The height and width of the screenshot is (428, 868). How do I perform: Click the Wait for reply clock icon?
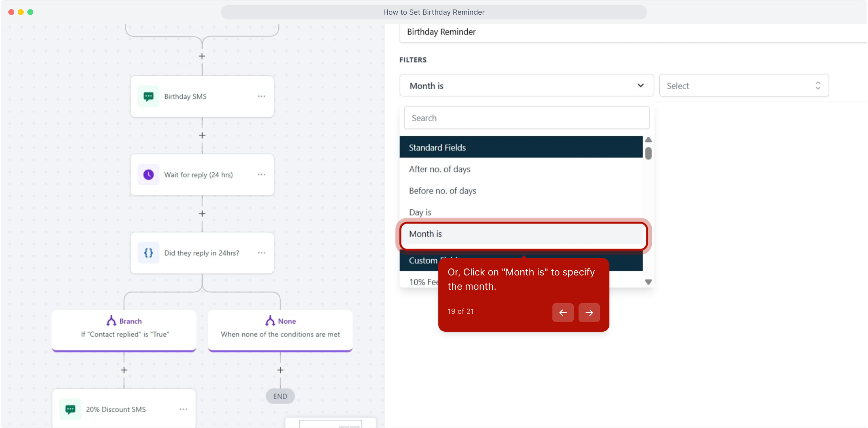click(148, 175)
